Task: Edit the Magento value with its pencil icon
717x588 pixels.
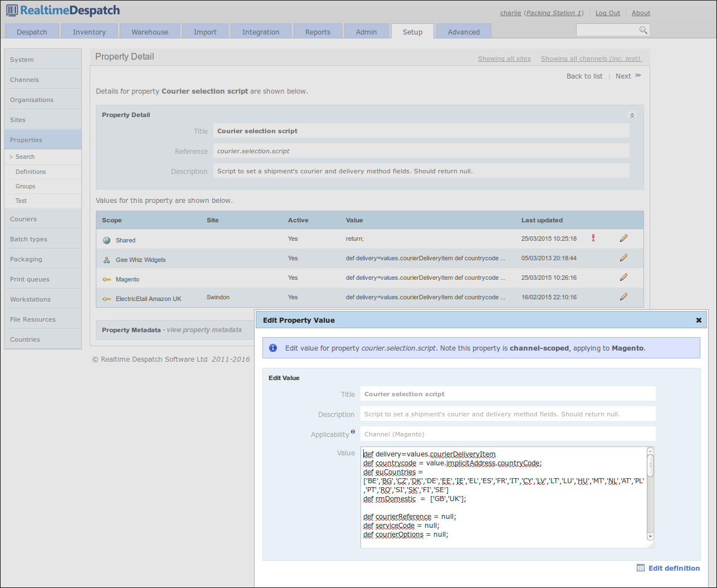Action: coord(623,277)
